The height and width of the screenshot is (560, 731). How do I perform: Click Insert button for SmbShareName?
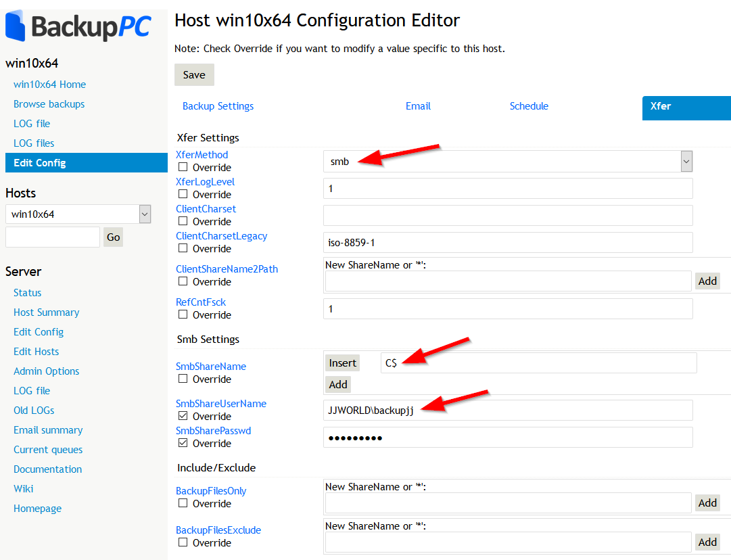342,363
